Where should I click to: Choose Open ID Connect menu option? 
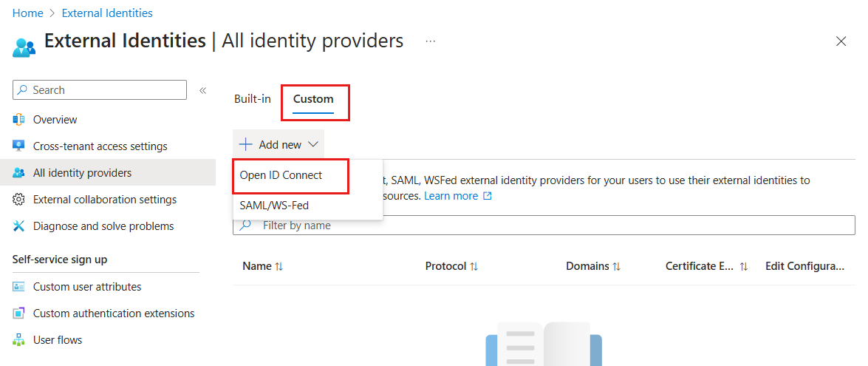(x=281, y=175)
